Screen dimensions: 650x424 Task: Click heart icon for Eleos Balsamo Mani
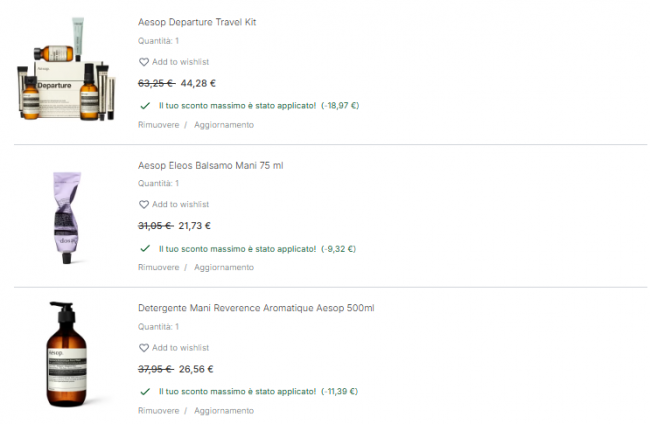point(143,204)
